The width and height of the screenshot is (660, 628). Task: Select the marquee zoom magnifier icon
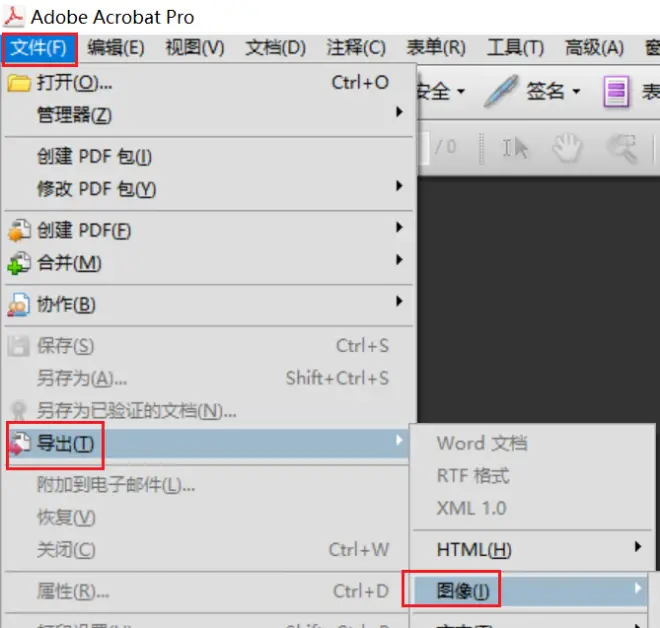coord(622,148)
